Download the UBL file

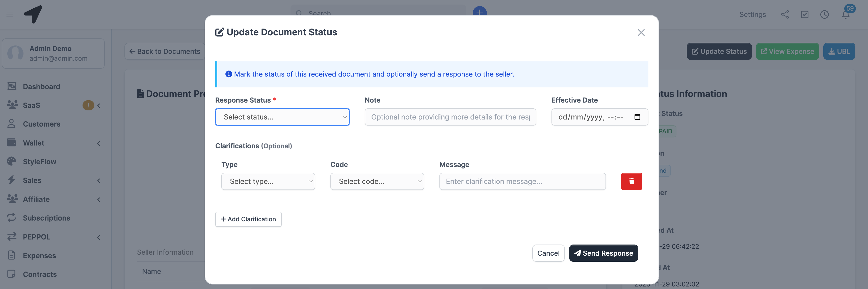click(x=839, y=51)
